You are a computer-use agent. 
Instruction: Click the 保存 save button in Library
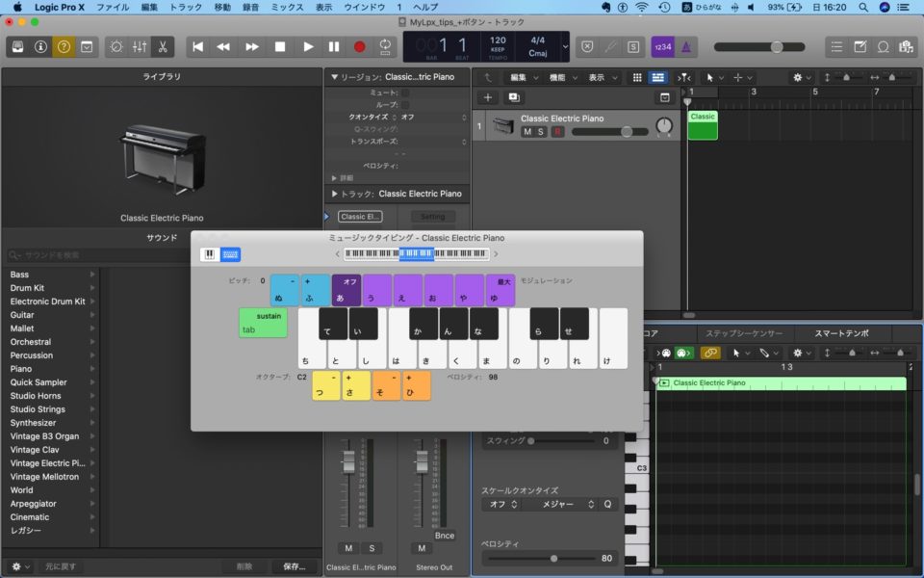point(295,566)
